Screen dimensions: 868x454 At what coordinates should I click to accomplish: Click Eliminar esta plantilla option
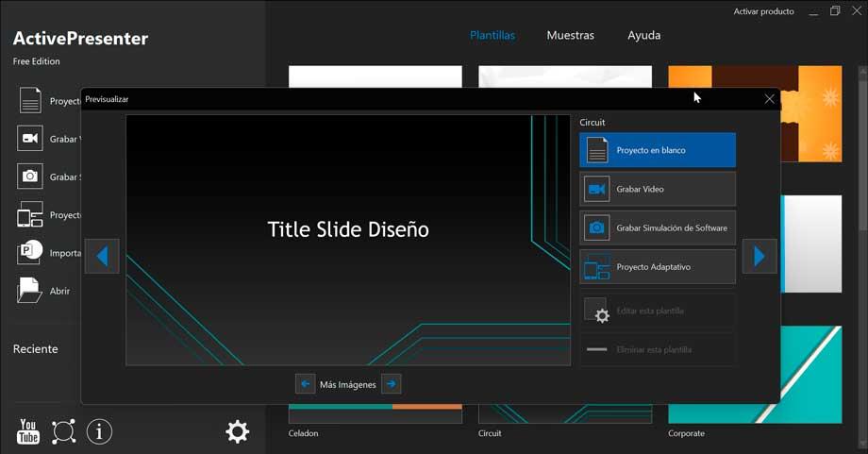658,349
